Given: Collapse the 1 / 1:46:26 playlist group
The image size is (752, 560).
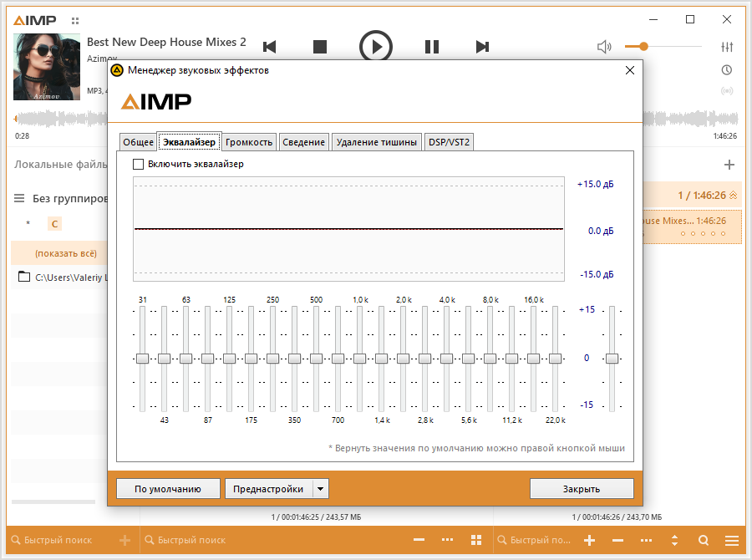Looking at the screenshot, I should point(733,196).
